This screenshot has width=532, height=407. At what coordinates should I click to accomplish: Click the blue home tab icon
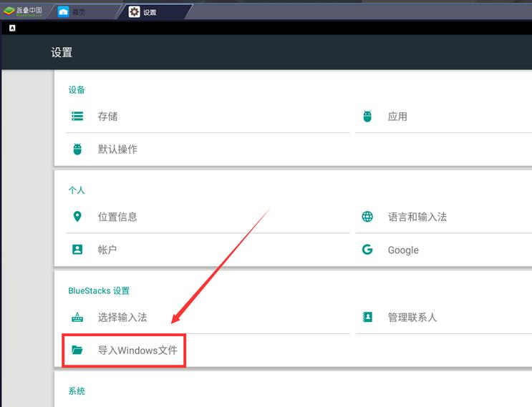(63, 12)
